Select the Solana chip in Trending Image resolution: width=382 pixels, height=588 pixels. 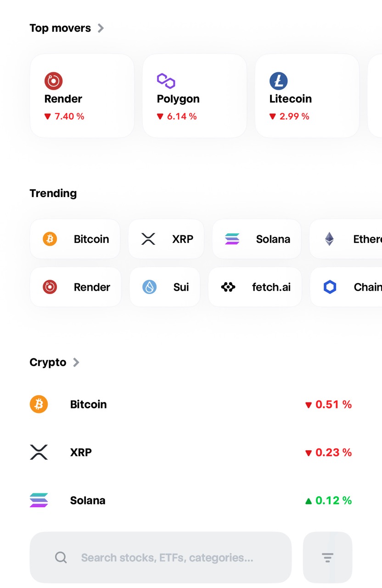point(256,239)
